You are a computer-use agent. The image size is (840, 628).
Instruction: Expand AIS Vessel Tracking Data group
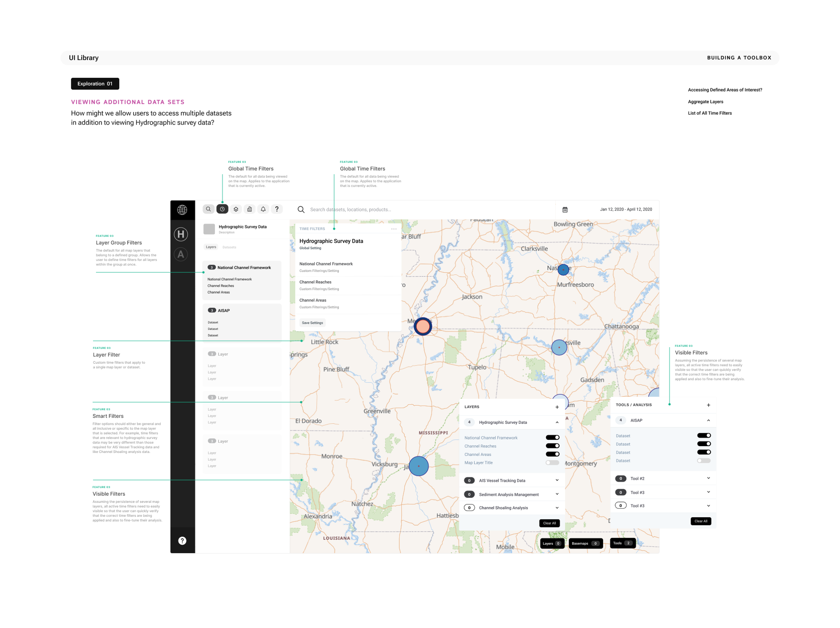pyautogui.click(x=557, y=480)
